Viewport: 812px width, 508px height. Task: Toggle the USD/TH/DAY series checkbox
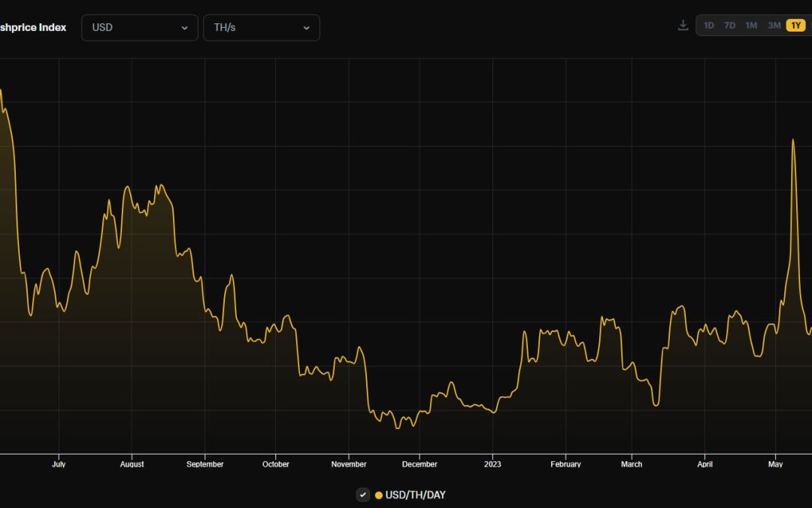(x=363, y=495)
